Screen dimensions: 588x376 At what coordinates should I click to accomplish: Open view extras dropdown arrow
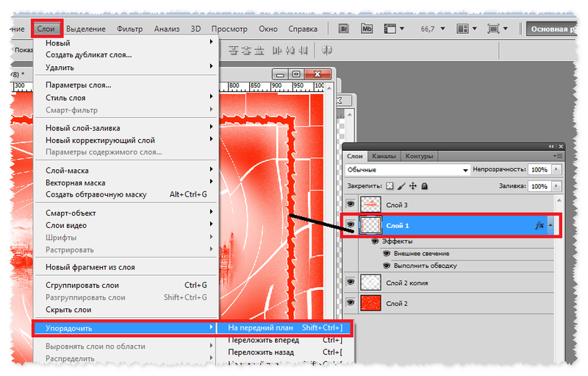401,29
